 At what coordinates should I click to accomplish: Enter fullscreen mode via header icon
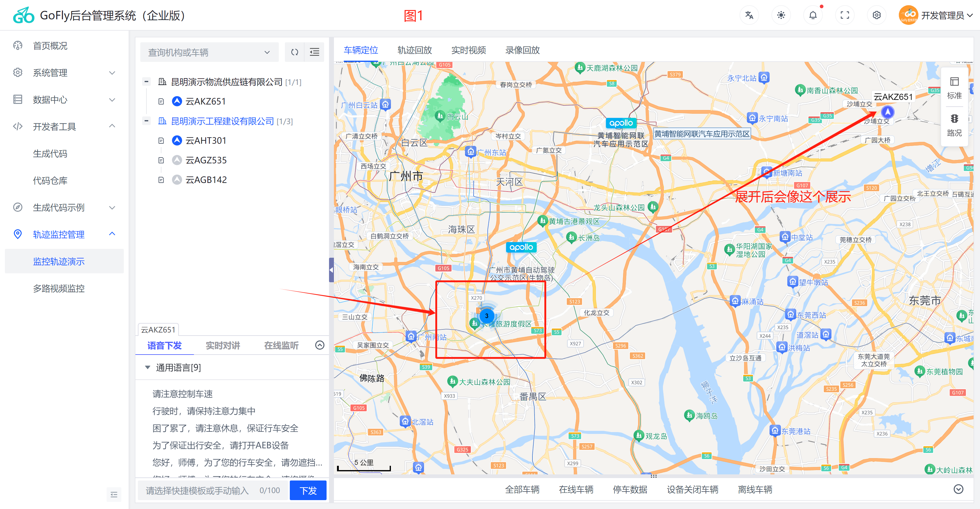click(x=845, y=15)
